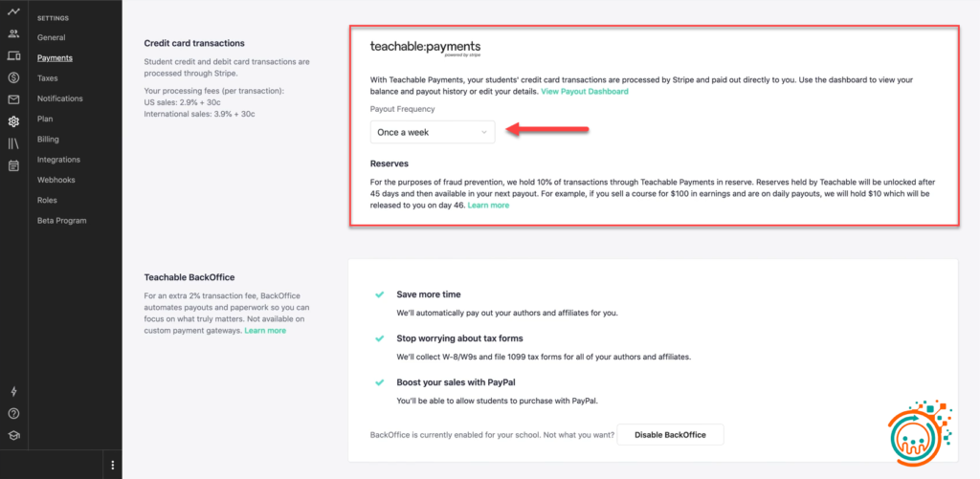Open the Courses library books icon

coord(13,143)
